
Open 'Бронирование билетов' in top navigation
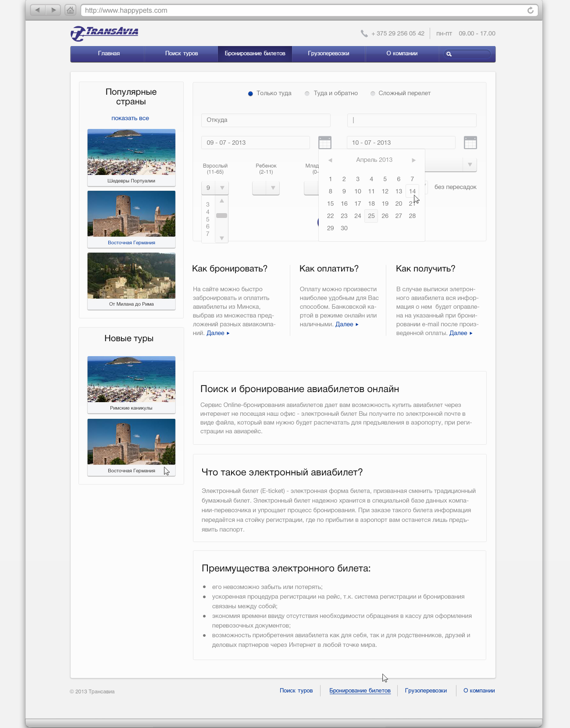(x=255, y=54)
